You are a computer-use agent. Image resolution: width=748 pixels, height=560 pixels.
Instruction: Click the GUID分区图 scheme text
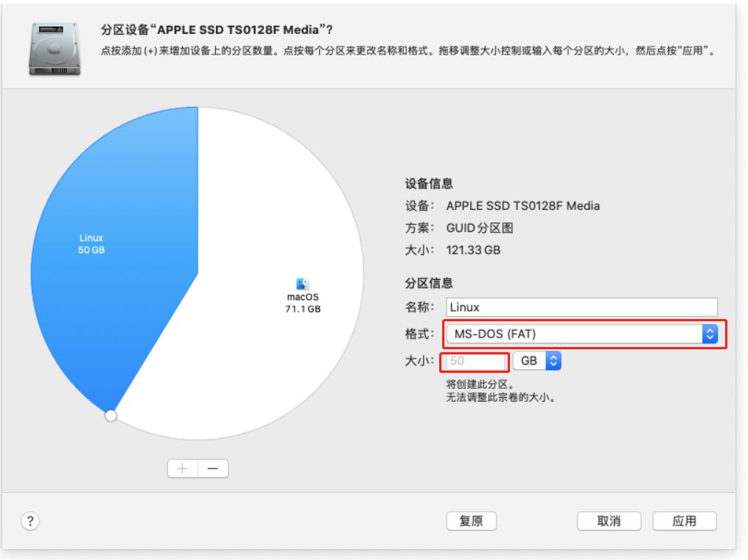tap(480, 228)
